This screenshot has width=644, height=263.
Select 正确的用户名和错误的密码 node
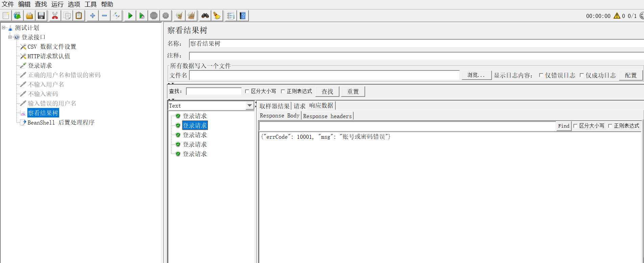pos(64,75)
